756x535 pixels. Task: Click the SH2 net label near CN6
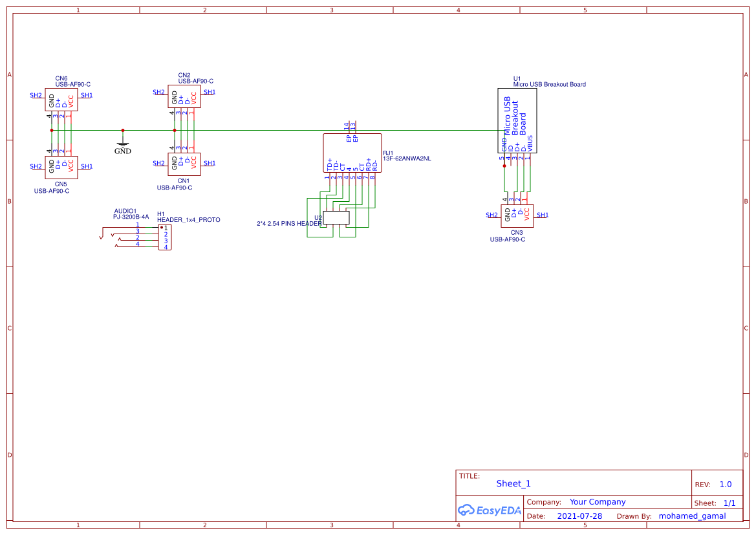[x=34, y=94]
